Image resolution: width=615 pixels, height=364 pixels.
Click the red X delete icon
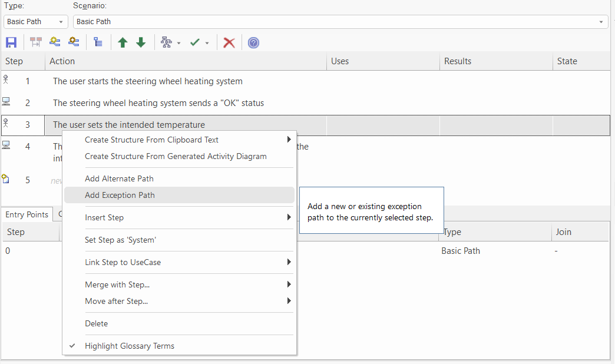click(x=229, y=42)
